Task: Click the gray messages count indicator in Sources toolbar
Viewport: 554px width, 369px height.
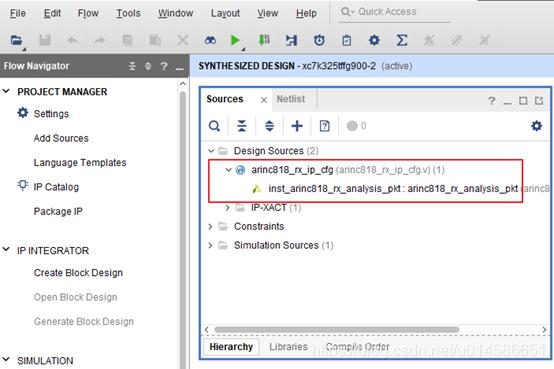Action: pos(356,126)
